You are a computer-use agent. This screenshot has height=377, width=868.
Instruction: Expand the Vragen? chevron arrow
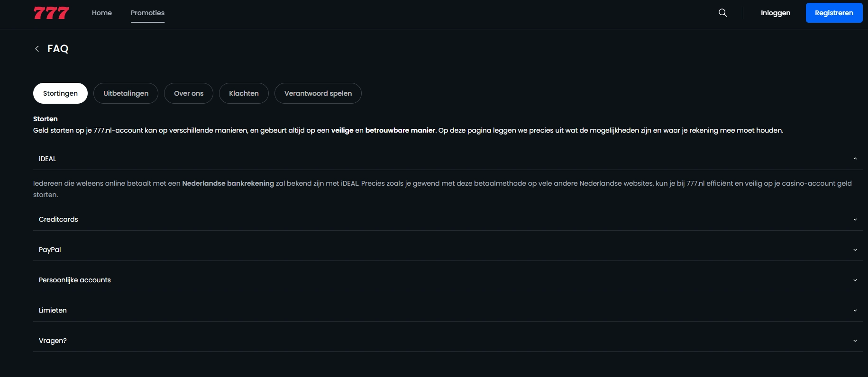coord(855,341)
